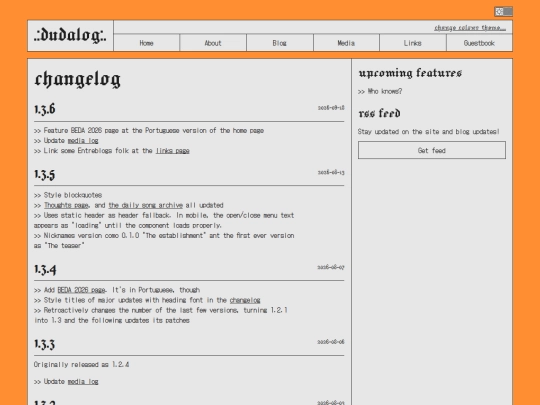This screenshot has height=405, width=540.
Task: Click the 'Style blockquotes' changelog entry
Action: (x=68, y=195)
